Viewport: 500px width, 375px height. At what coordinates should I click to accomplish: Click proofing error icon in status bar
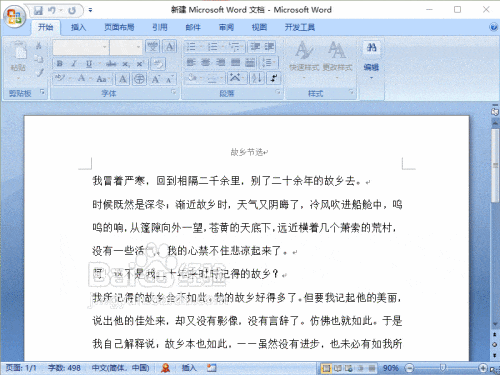pyautogui.click(x=165, y=368)
